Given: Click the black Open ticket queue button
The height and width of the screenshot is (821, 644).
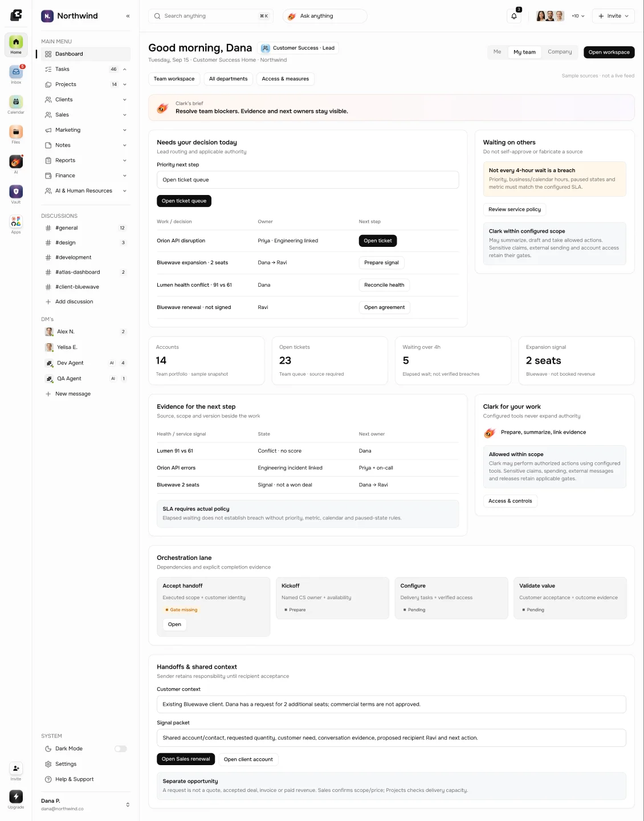Looking at the screenshot, I should 184,201.
